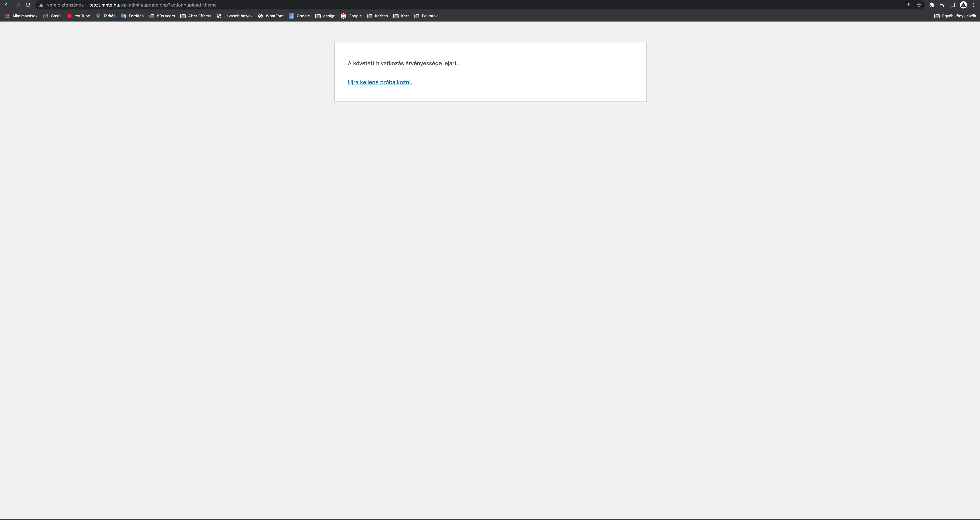
Task: Expand the 'Kerites' bookmark folder
Action: click(x=377, y=16)
